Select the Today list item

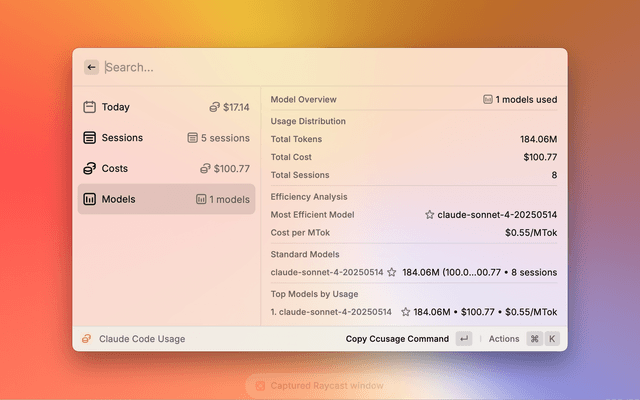coord(166,107)
